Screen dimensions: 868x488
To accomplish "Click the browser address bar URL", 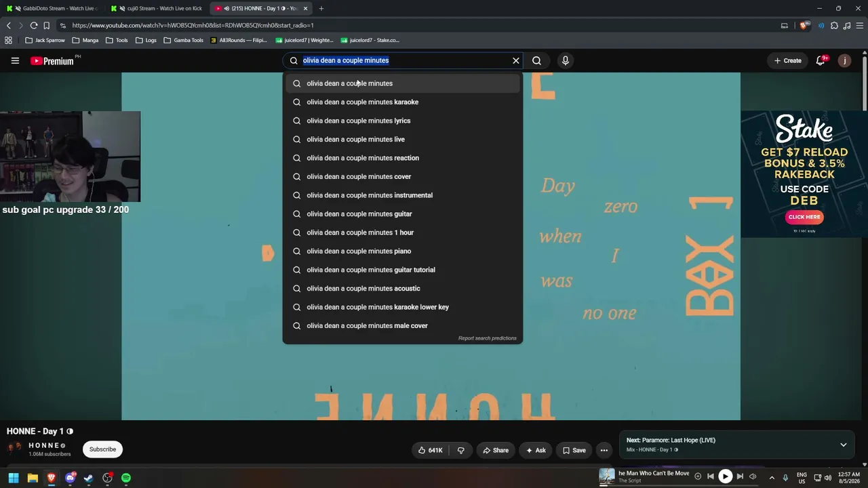I will coord(193,25).
